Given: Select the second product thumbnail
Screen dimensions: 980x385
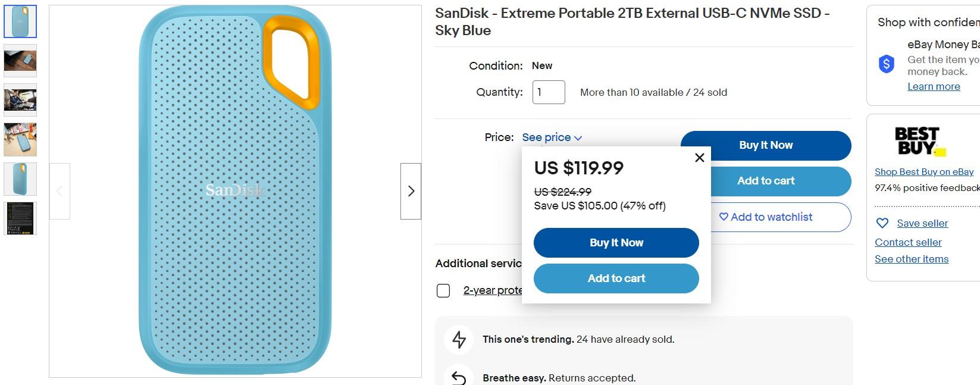Looking at the screenshot, I should [20, 61].
